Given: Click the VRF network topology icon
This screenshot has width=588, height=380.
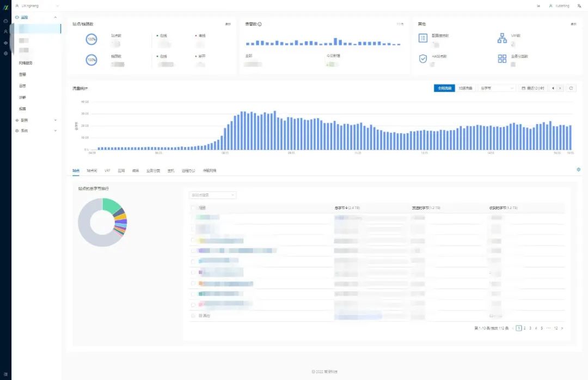Looking at the screenshot, I should point(502,38).
